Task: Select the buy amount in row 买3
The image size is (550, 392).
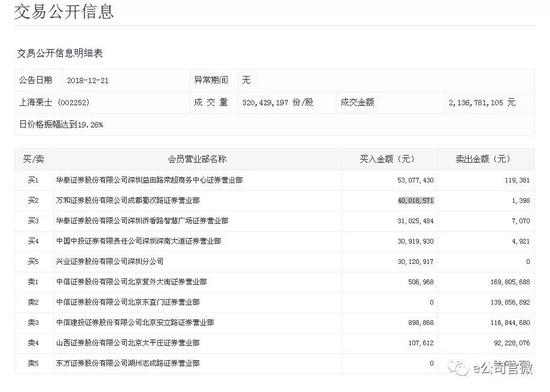Action: point(416,221)
